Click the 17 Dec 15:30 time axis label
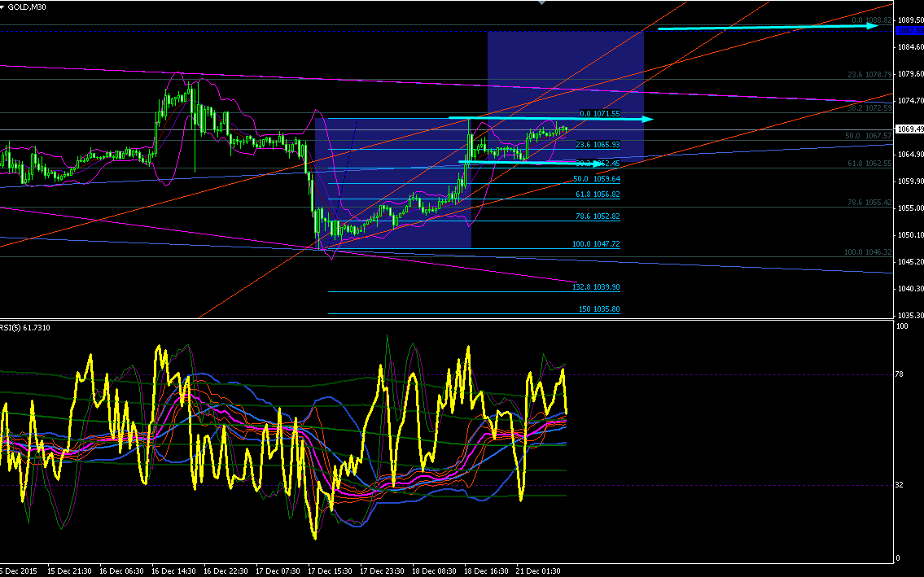Viewport: 924px width, 577px height. coord(330,571)
